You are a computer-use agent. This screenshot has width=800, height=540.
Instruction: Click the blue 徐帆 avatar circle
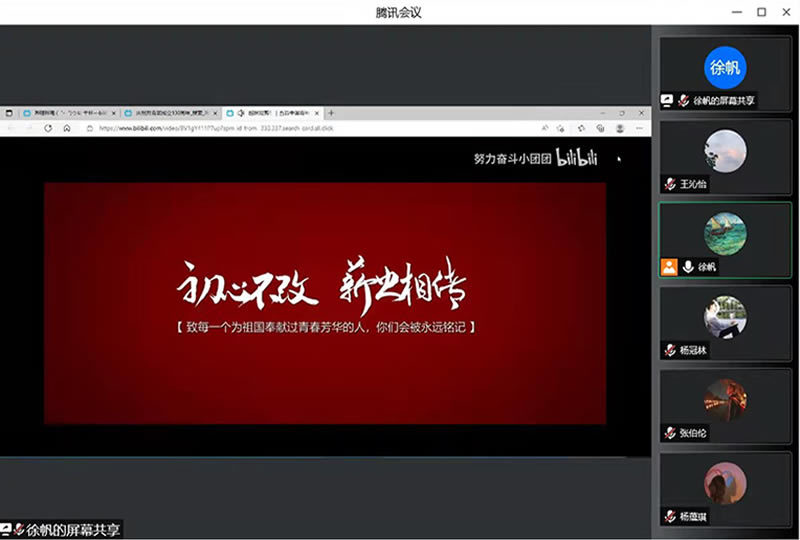[x=725, y=68]
